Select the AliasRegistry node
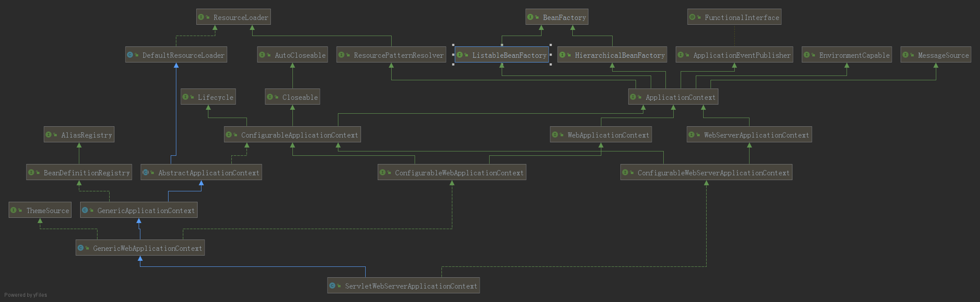Viewport: 980px width, 302px height. [79, 135]
